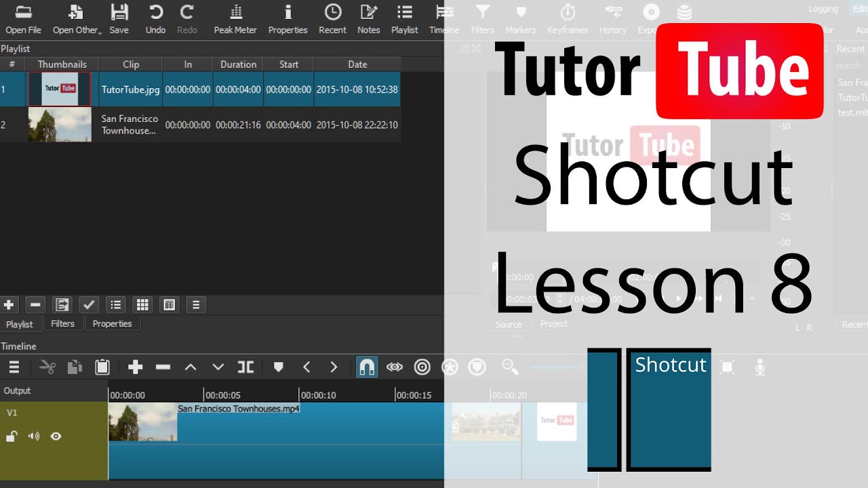This screenshot has width=868, height=488.
Task: Click the timeline Cut scissors icon
Action: pos(47,367)
